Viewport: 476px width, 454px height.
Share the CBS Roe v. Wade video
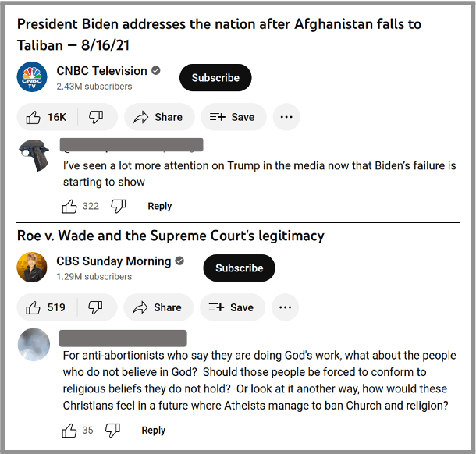point(158,307)
